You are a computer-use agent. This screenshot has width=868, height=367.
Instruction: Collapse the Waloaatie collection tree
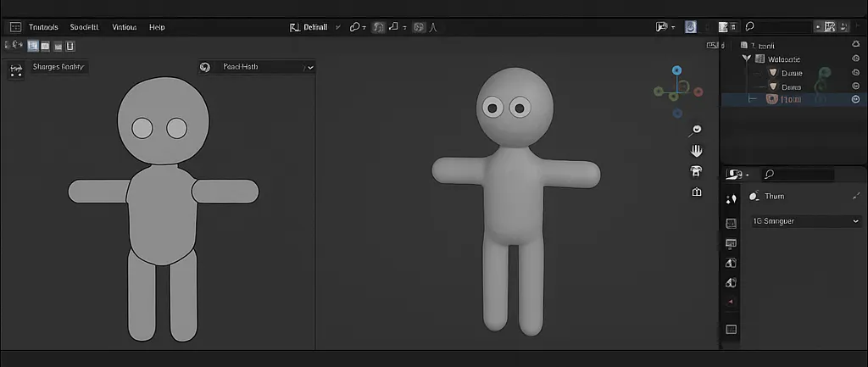coord(747,59)
